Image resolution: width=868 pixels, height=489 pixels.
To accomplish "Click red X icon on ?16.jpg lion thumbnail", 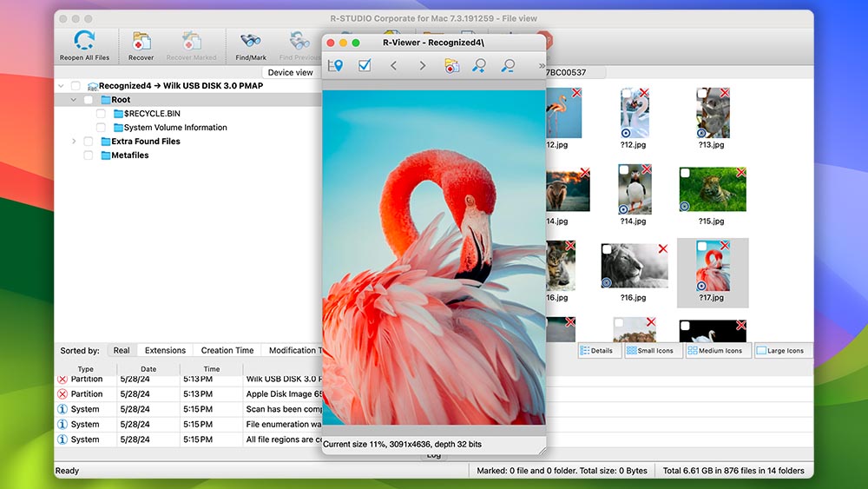I will (x=662, y=248).
